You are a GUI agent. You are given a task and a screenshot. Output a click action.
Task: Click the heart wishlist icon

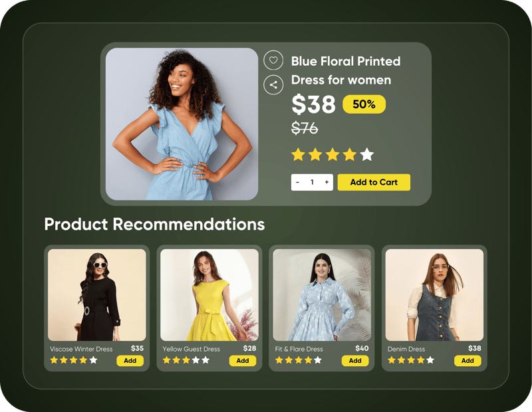(273, 60)
